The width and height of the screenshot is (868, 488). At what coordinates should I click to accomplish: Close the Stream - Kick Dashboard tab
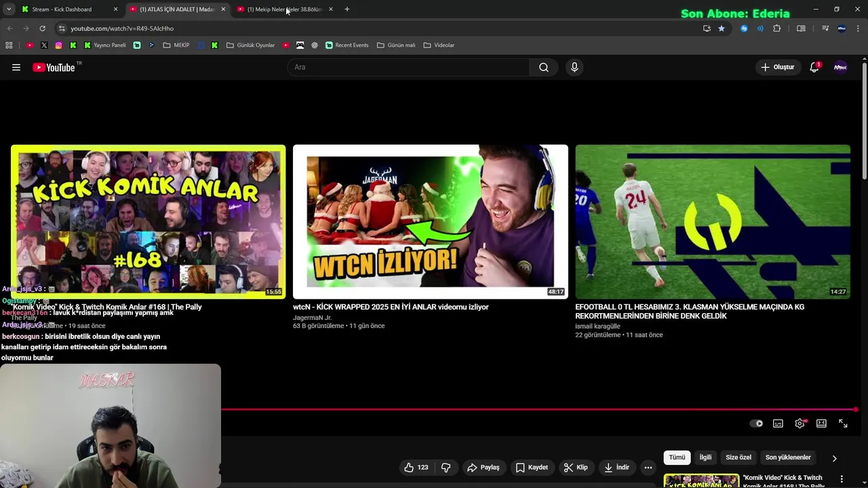(x=115, y=9)
